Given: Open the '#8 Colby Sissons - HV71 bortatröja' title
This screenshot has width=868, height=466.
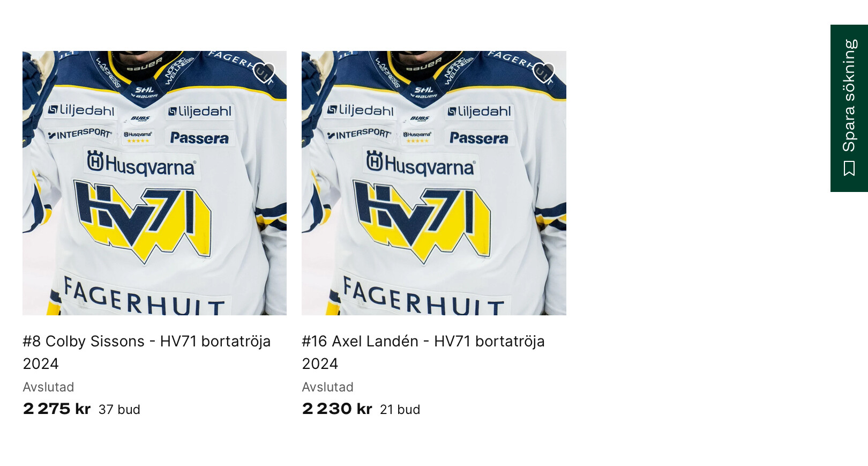Looking at the screenshot, I should (x=147, y=352).
